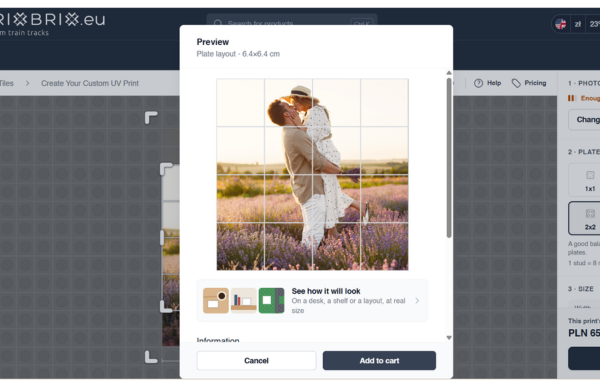The width and height of the screenshot is (600, 380).
Task: Click the Preview dialog title
Action: (213, 42)
